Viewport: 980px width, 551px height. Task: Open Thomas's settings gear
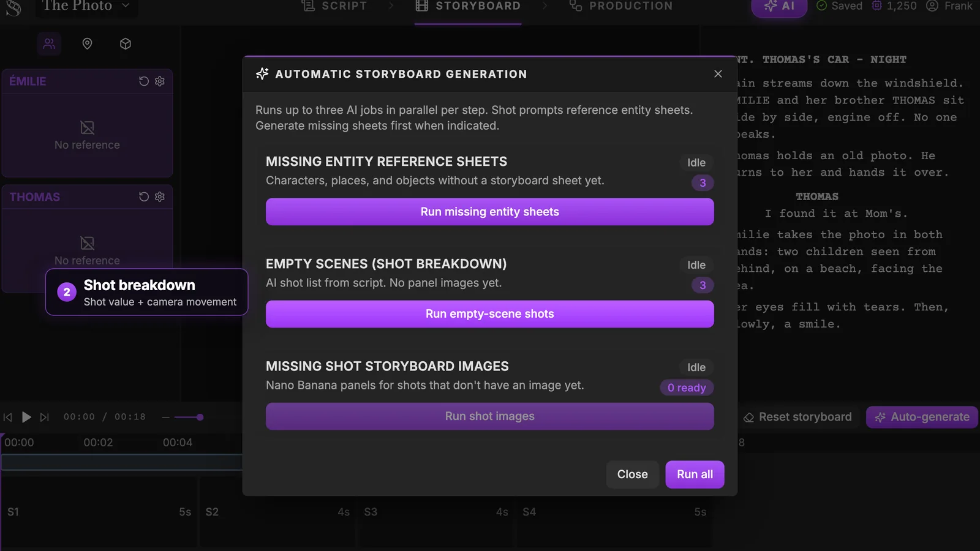tap(160, 197)
